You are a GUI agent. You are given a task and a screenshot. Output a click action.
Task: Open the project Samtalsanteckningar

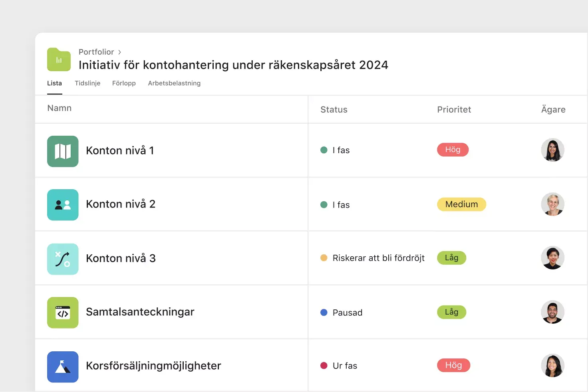[x=140, y=312]
